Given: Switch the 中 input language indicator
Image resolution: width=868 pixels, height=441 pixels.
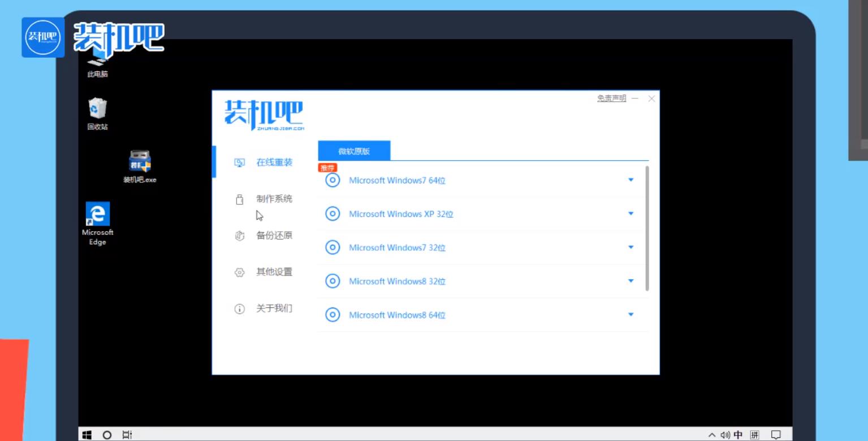Looking at the screenshot, I should point(738,435).
